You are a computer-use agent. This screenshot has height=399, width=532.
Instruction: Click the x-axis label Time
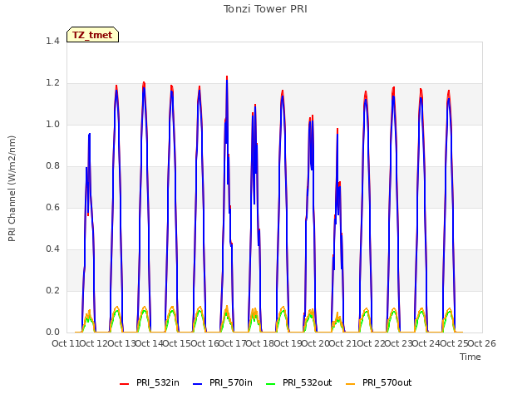point(470,357)
